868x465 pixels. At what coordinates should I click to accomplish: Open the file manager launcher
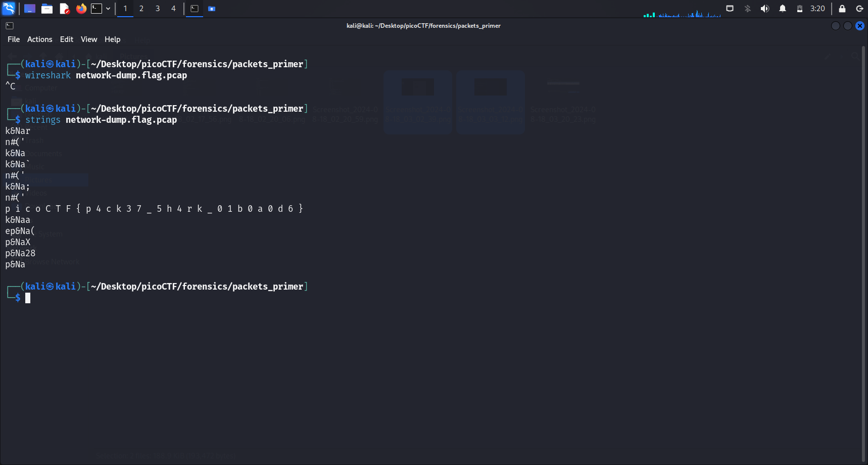tap(47, 9)
